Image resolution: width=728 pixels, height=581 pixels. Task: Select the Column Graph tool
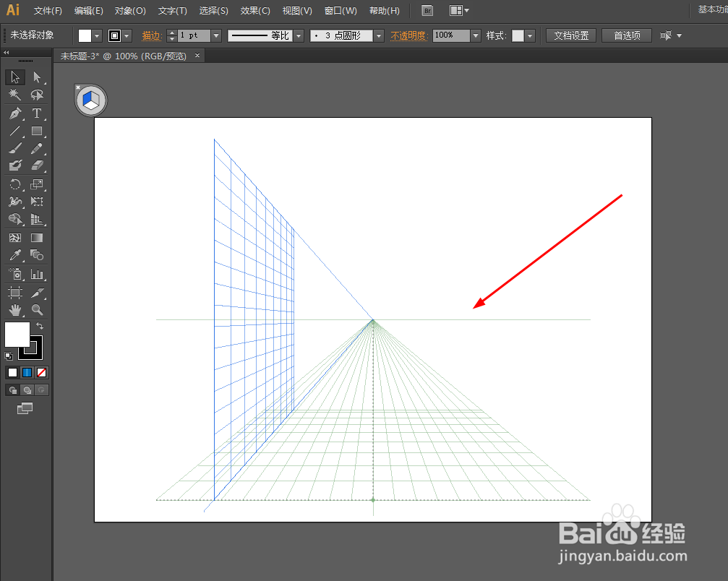(37, 275)
